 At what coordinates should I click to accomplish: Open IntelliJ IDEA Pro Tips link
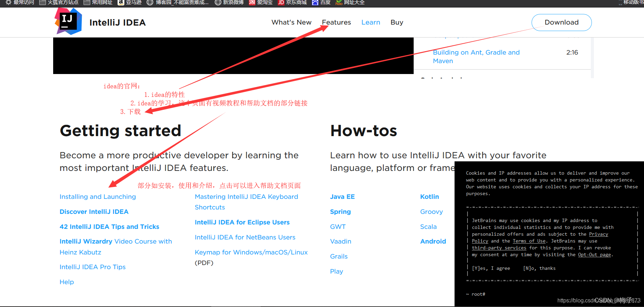(93, 267)
